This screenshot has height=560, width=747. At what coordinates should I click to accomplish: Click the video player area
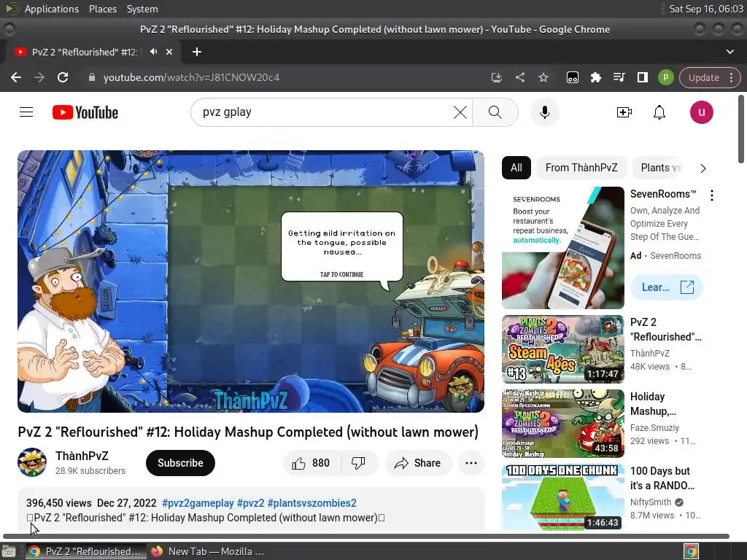[251, 281]
